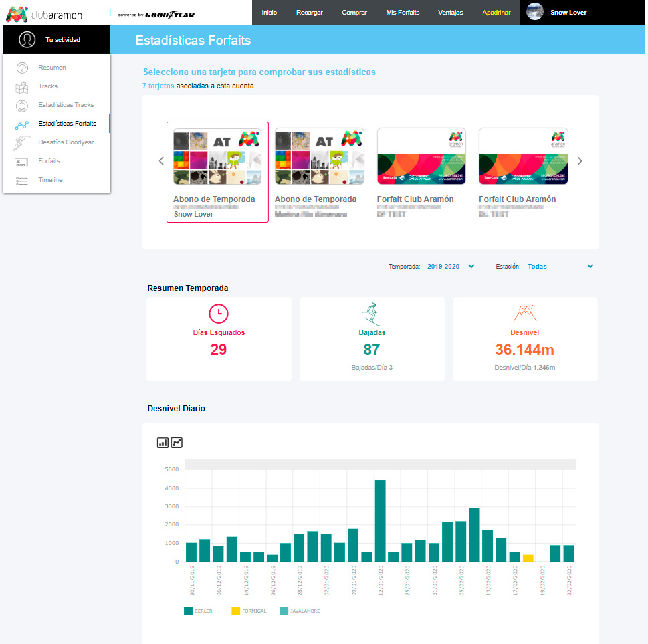Click the Resumen gauge icon in sidebar

point(22,68)
